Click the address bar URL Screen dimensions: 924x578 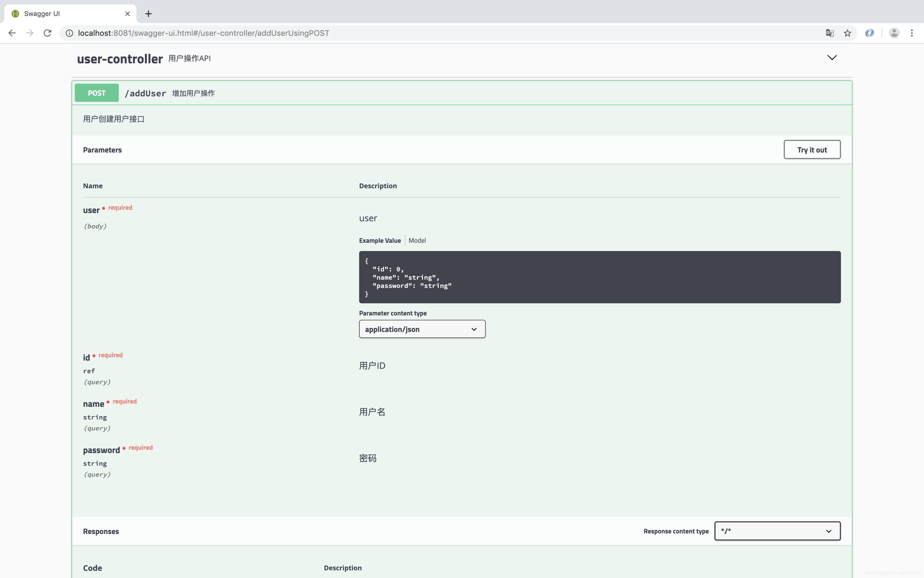point(204,33)
